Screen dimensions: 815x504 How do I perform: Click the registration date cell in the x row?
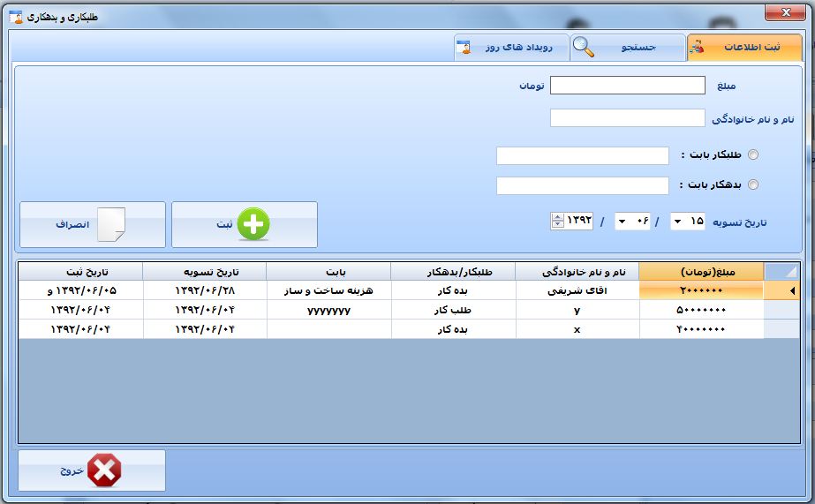pos(80,329)
